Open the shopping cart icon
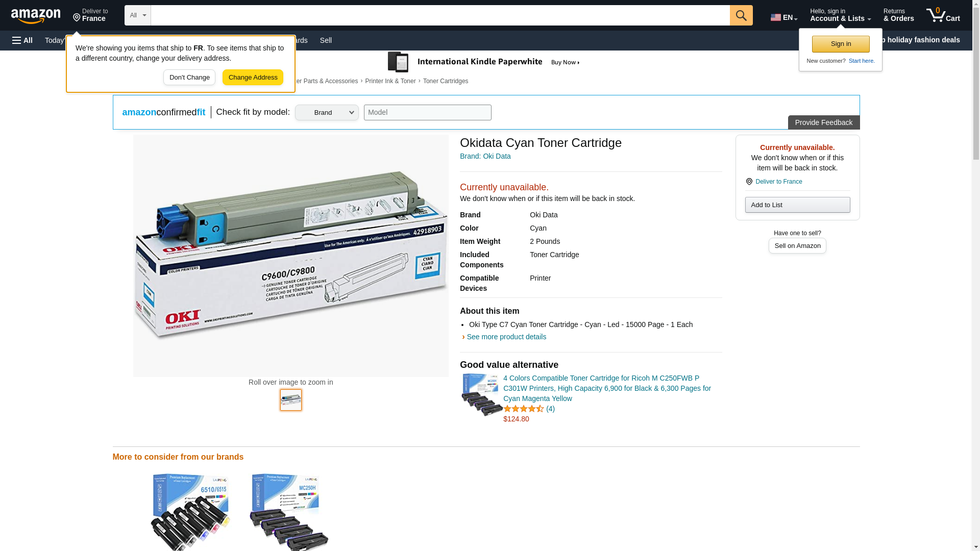Screen dimensions: 980x551 942,15
